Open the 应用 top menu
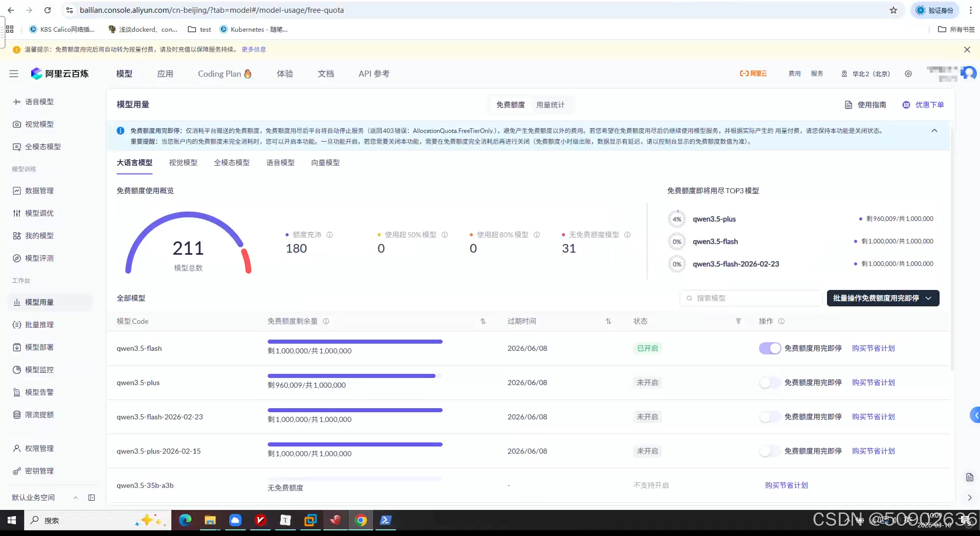 165,74
